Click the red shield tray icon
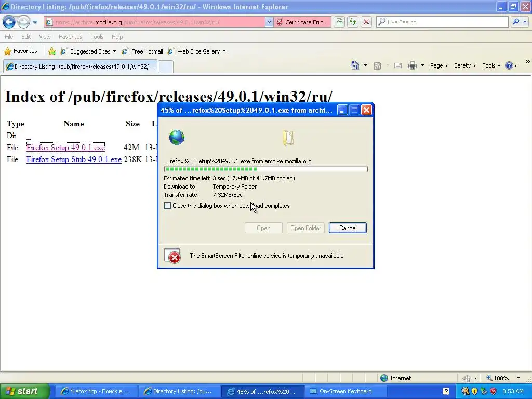532x399 pixels. (x=494, y=391)
